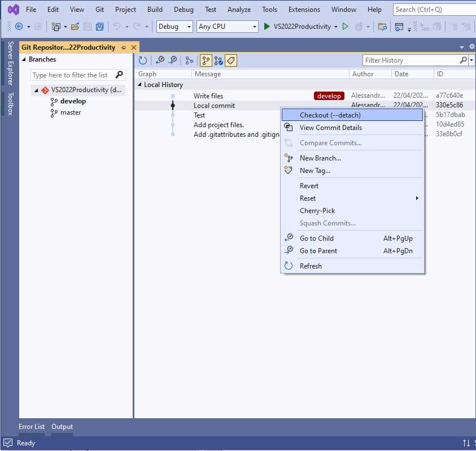Click the browser window toolbar icon
This screenshot has width=476, height=451.
(399, 27)
